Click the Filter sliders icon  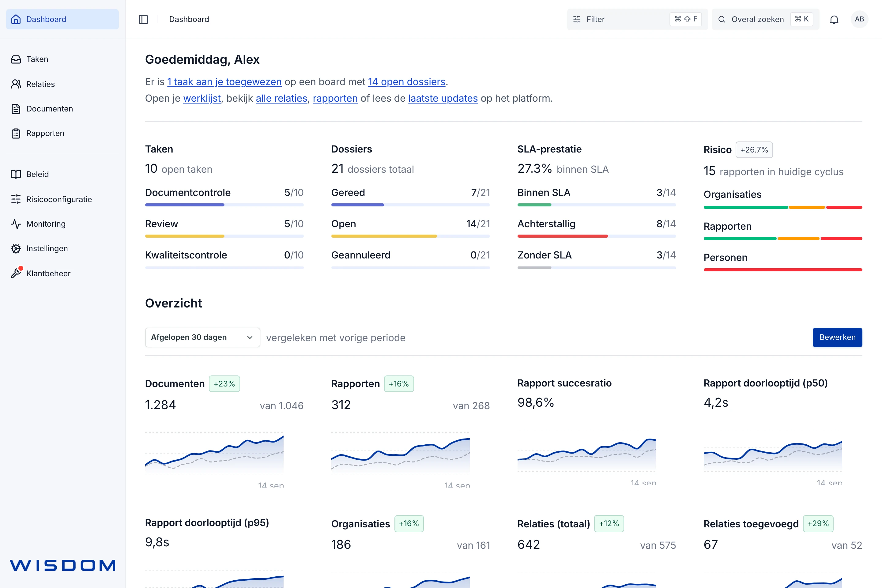pos(577,20)
